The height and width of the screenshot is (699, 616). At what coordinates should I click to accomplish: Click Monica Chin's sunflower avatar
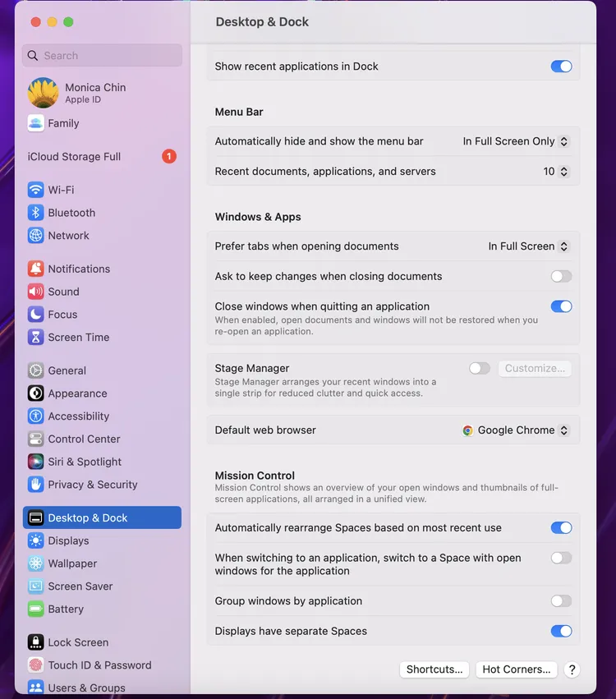click(43, 93)
